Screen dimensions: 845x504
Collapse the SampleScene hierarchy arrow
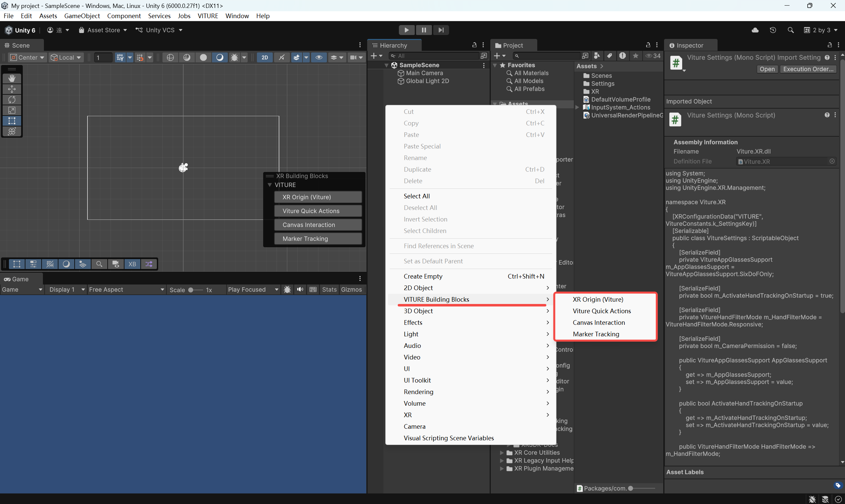pos(386,65)
